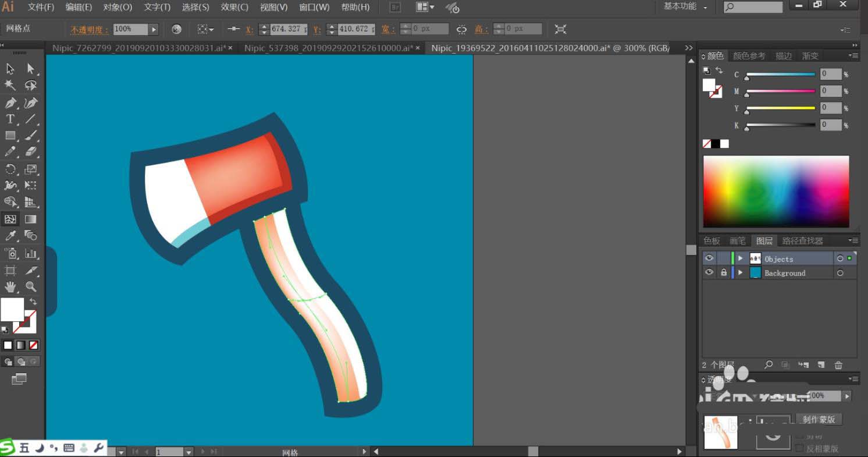868x457 pixels.
Task: Open the 基本功能 workspace dropdown
Action: pos(685,7)
